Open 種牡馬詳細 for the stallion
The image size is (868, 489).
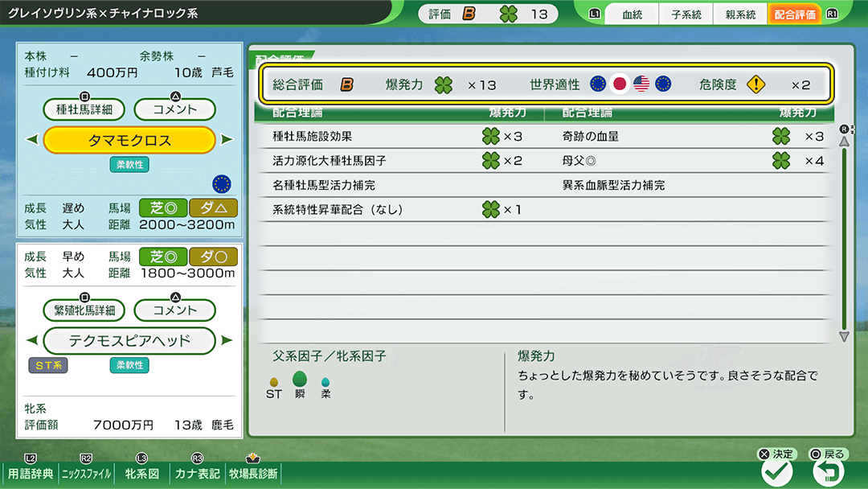pos(84,109)
